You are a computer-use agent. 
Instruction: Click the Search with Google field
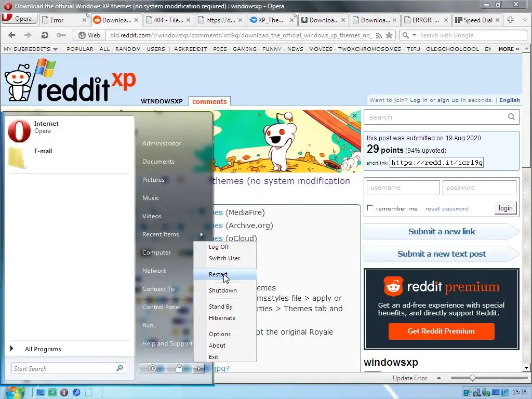click(x=463, y=35)
